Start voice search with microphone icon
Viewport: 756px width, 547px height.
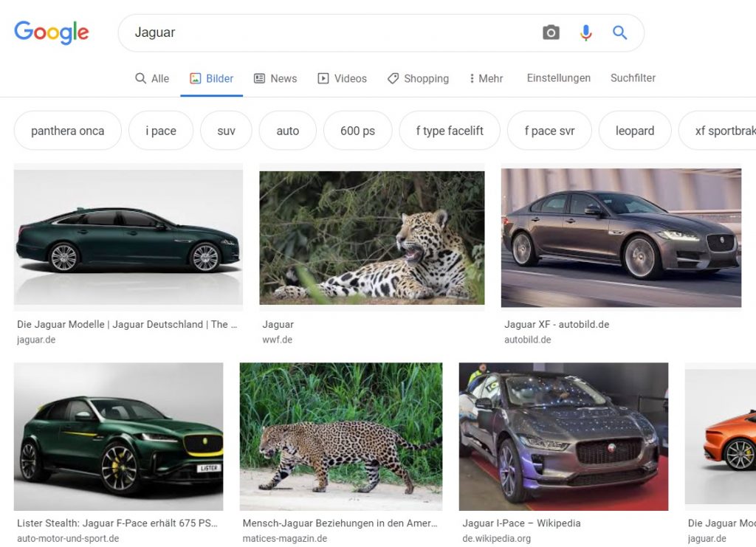pyautogui.click(x=585, y=32)
